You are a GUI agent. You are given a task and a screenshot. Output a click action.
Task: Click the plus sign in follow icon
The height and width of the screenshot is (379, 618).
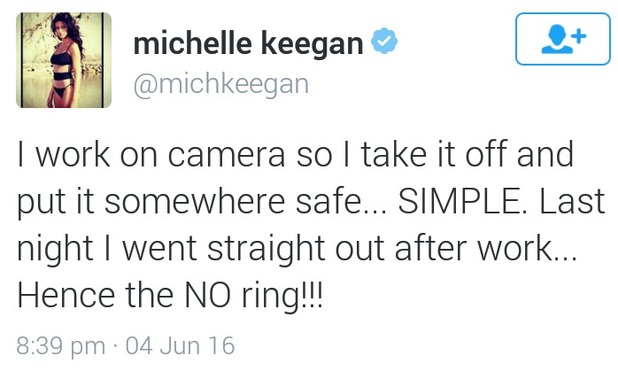pyautogui.click(x=579, y=36)
